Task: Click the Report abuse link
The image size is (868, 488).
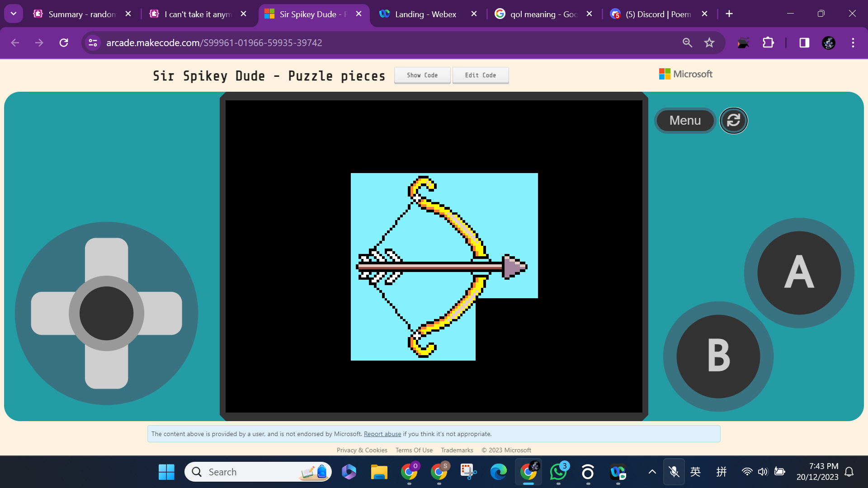Action: click(x=382, y=434)
